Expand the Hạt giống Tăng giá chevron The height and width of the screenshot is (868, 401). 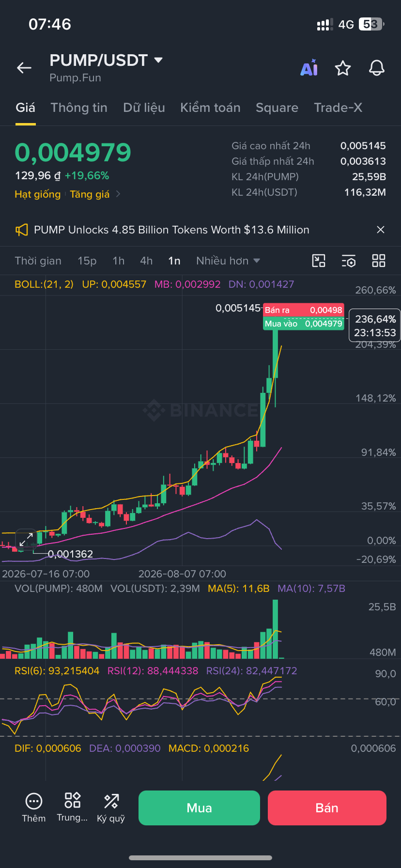(118, 194)
